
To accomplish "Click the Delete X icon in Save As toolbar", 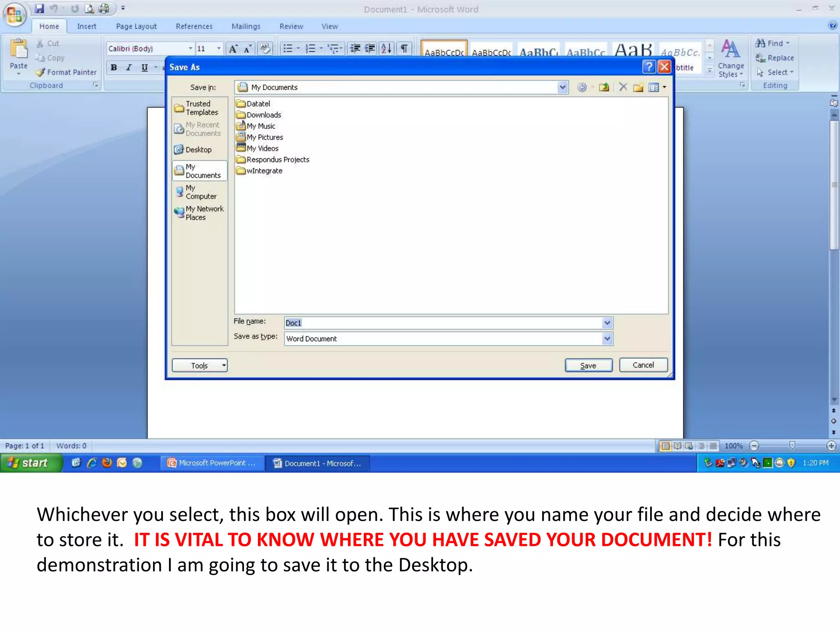I will pos(623,87).
